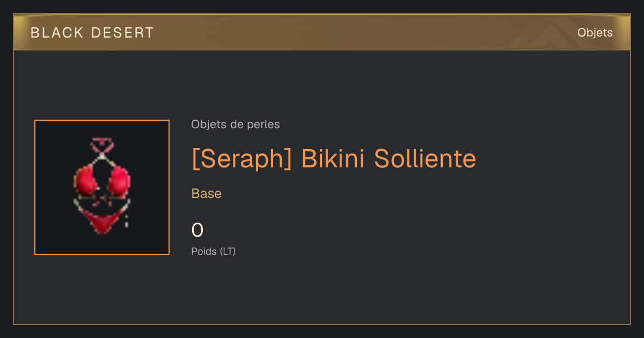Image resolution: width=644 pixels, height=338 pixels.
Task: Click the word Solliente in the item name
Action: 425,159
